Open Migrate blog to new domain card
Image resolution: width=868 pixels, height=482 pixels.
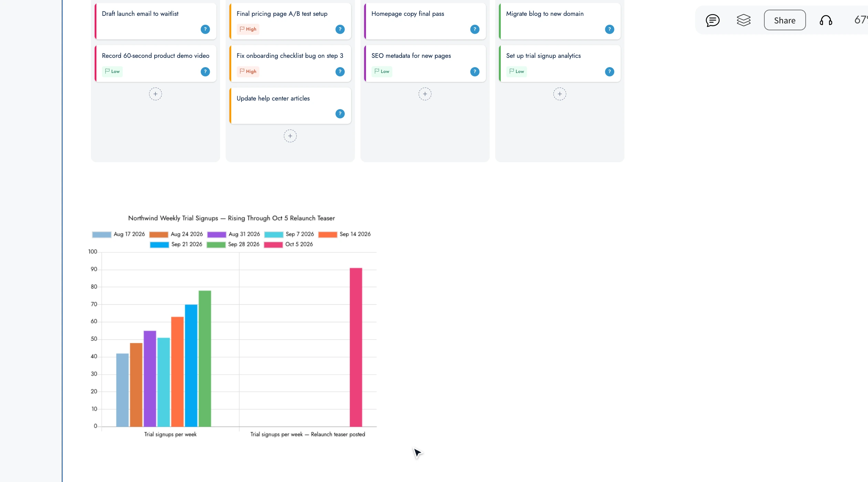(559, 21)
